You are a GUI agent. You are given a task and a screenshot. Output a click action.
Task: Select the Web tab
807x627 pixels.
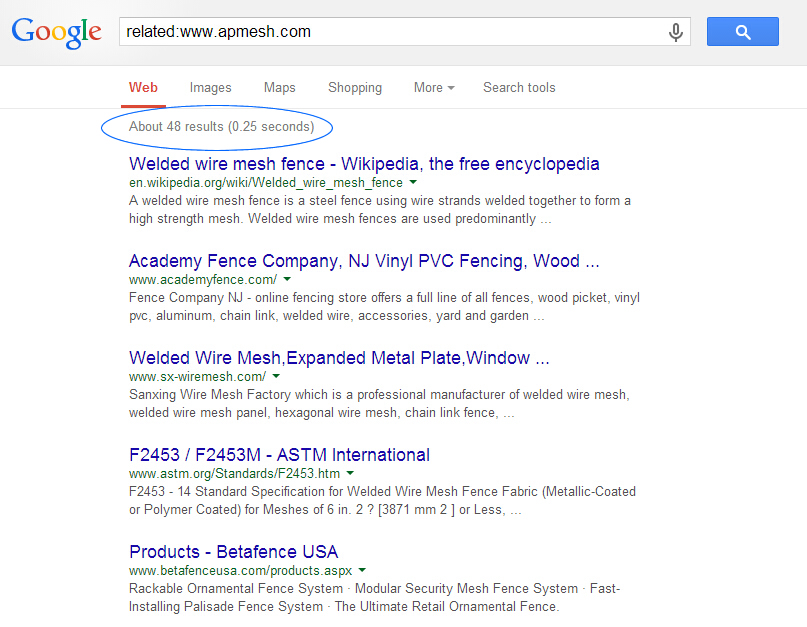point(143,88)
